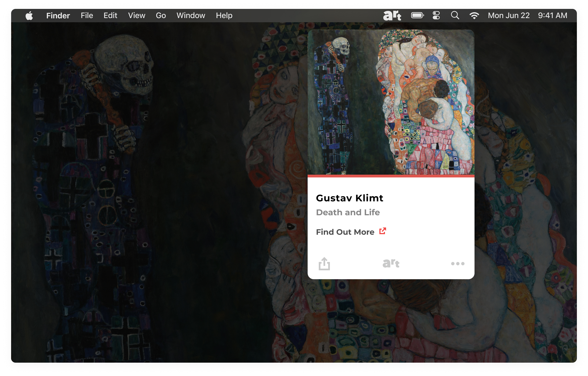Click the date Mon Jun 22
This screenshot has width=588, height=376.
(x=509, y=16)
